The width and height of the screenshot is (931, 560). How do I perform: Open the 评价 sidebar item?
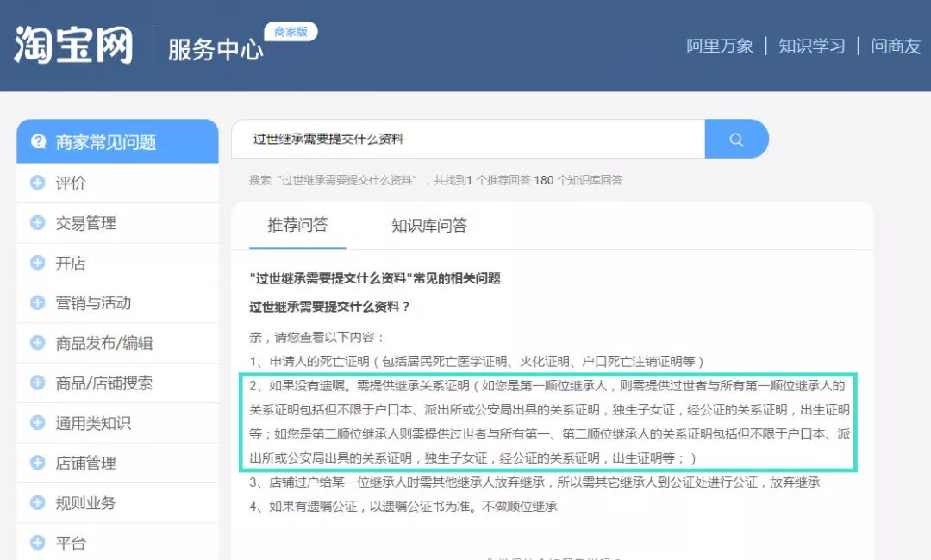coord(117,183)
